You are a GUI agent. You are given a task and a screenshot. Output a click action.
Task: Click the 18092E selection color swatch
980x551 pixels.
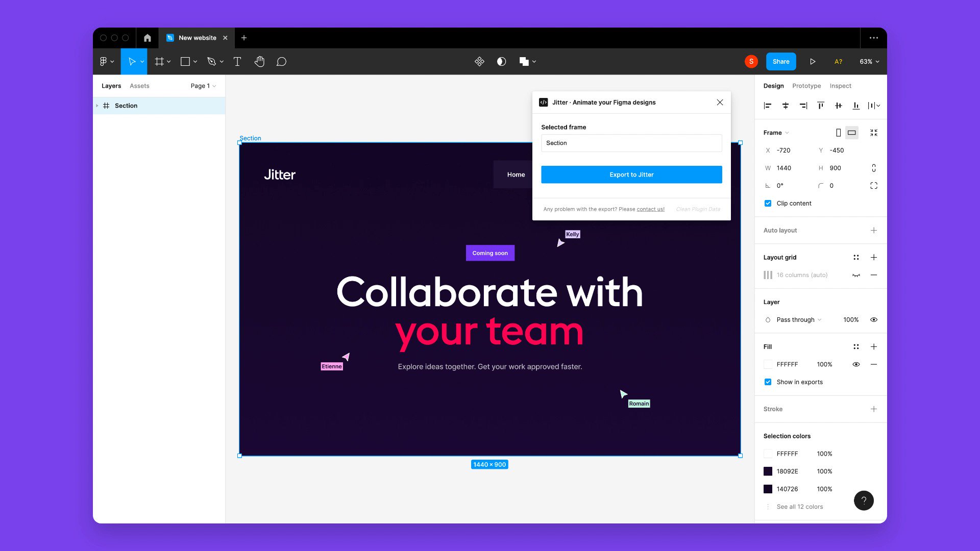768,471
